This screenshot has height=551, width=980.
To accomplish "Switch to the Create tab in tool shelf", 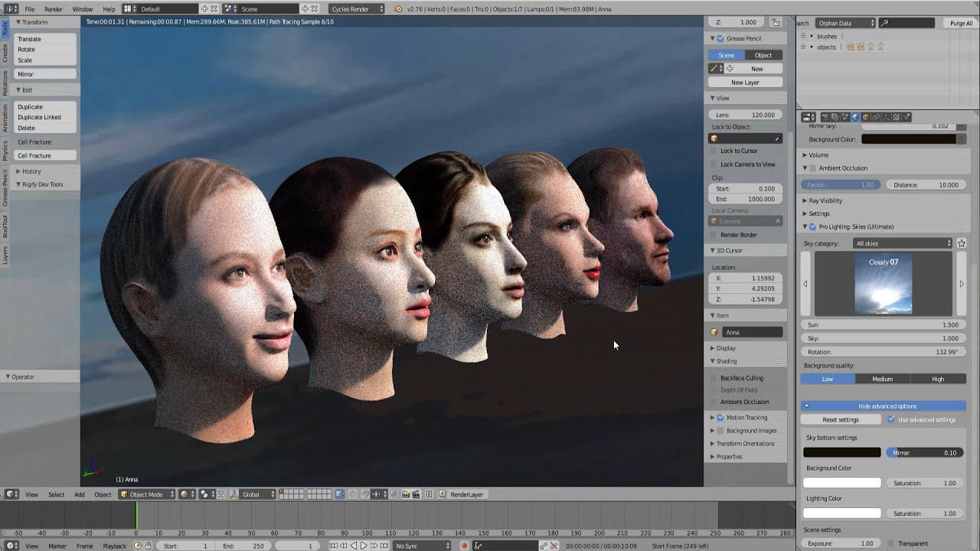I will tap(5, 54).
